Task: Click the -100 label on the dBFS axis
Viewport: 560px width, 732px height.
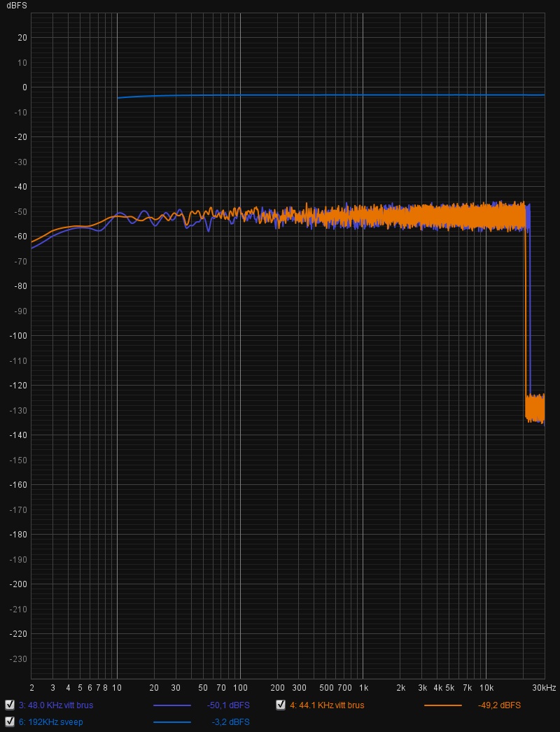Action: 18,336
